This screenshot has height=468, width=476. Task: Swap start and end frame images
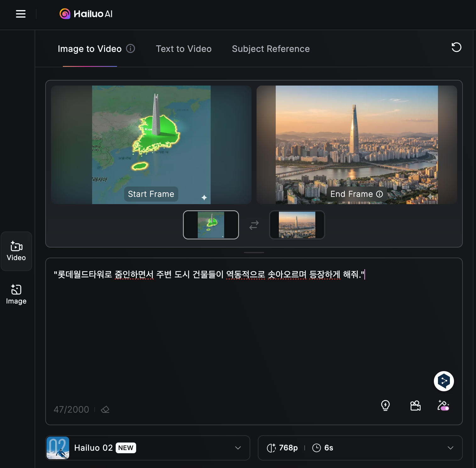click(x=253, y=225)
